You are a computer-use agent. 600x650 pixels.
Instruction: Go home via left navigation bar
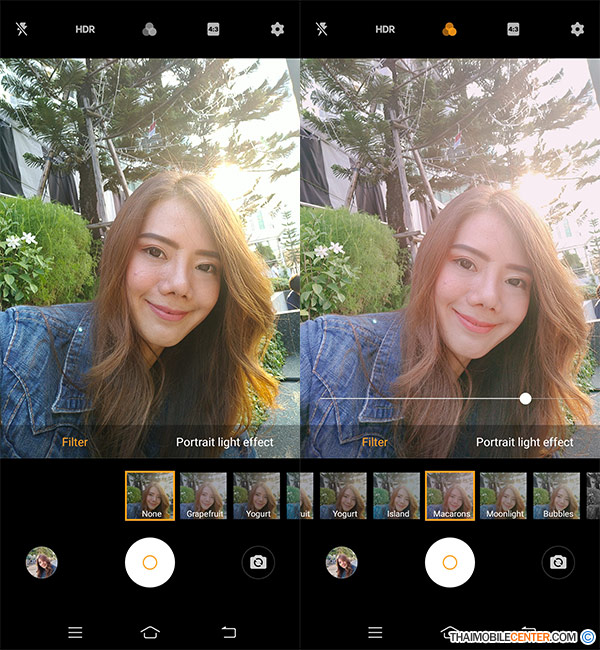(x=150, y=633)
